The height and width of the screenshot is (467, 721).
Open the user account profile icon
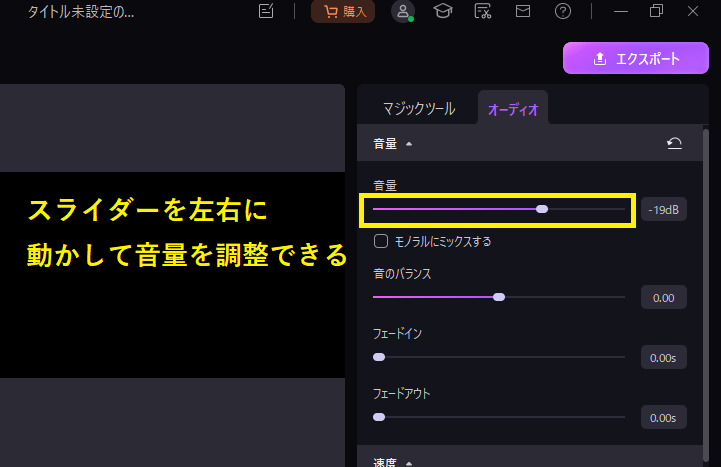click(x=403, y=11)
